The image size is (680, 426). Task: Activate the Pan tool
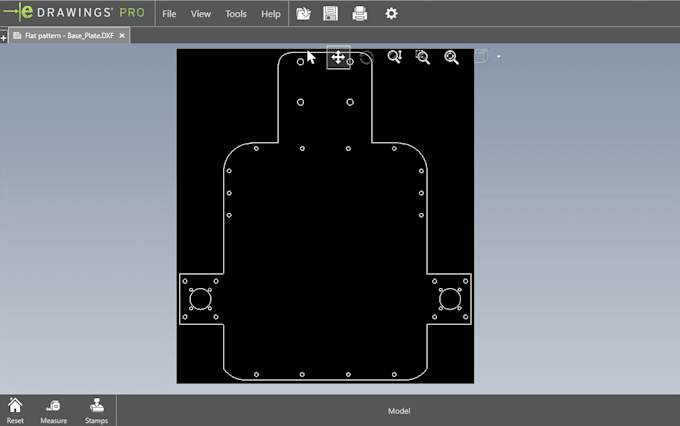point(338,57)
